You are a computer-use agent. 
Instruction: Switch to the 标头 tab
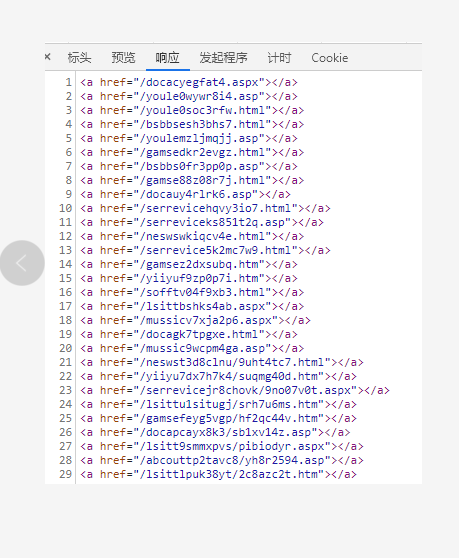pos(79,58)
